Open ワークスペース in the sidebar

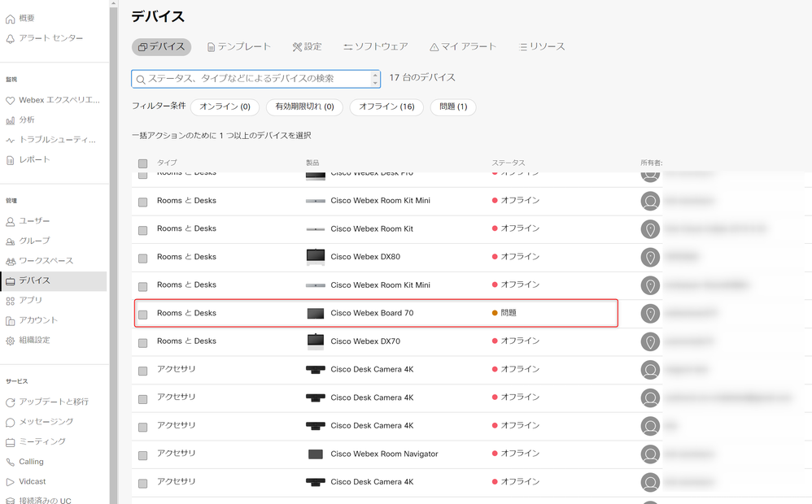tap(39, 261)
